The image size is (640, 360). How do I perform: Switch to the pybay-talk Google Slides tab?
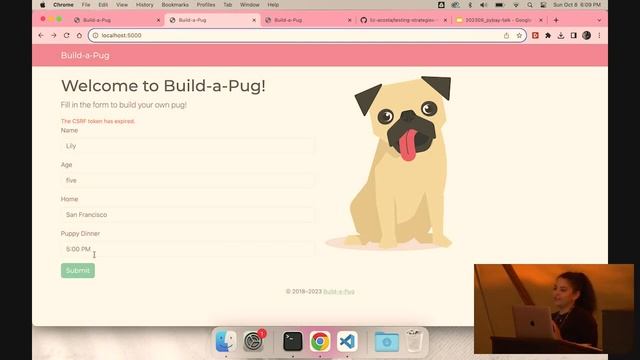click(499, 20)
